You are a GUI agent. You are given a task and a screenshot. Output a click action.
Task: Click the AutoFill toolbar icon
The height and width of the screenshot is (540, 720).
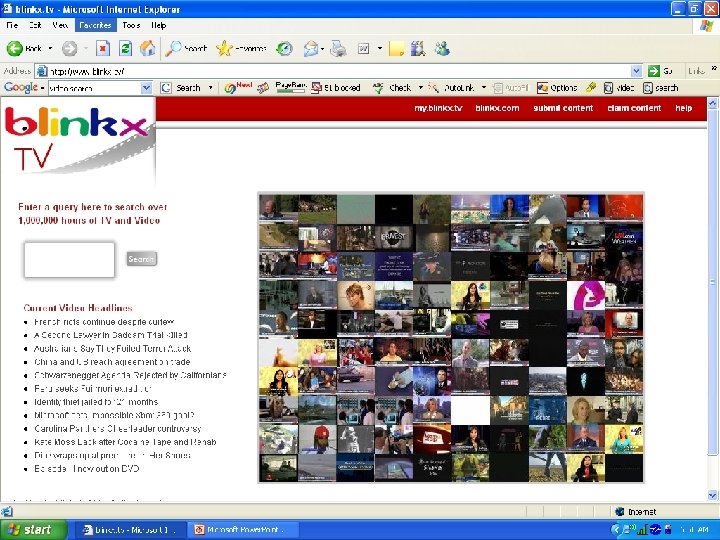511,88
